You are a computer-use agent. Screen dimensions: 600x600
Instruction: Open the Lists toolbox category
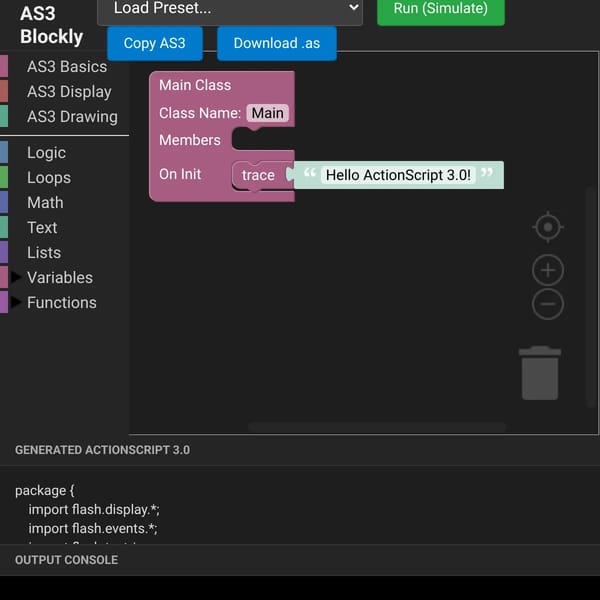64,253
